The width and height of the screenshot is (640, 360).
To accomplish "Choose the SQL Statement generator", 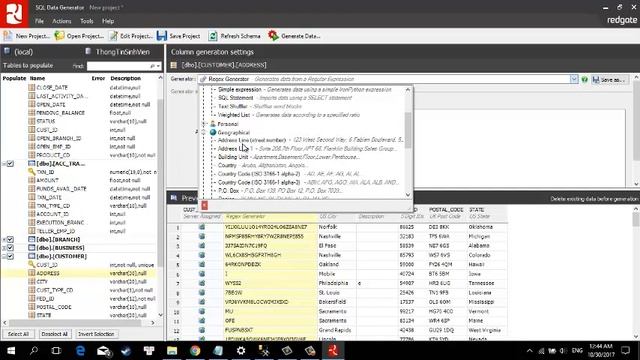I will pyautogui.click(x=236, y=98).
